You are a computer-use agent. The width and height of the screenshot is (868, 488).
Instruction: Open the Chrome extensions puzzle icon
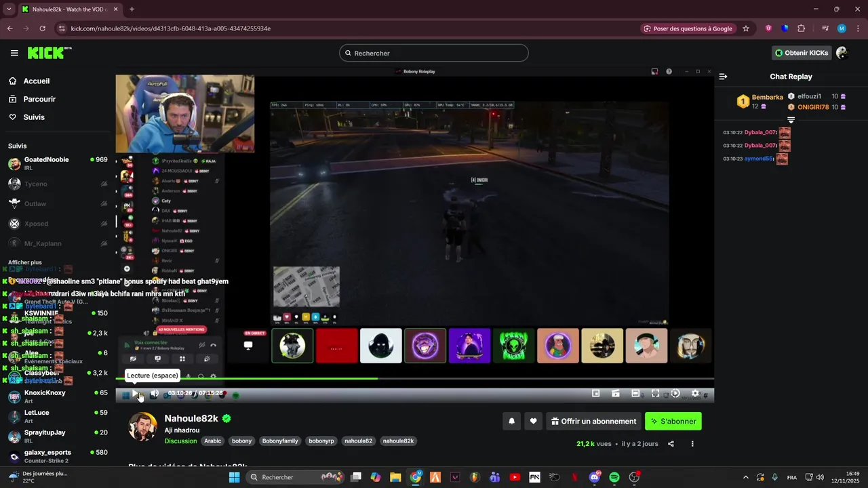[x=802, y=28]
